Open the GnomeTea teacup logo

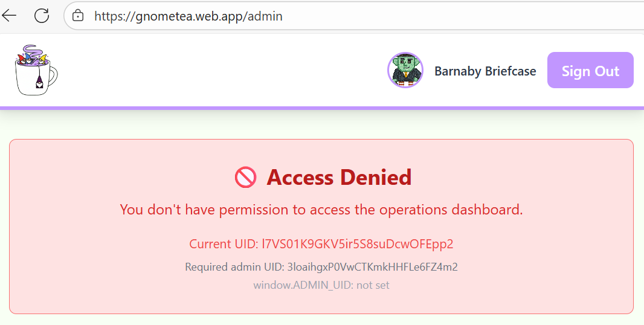point(36,70)
